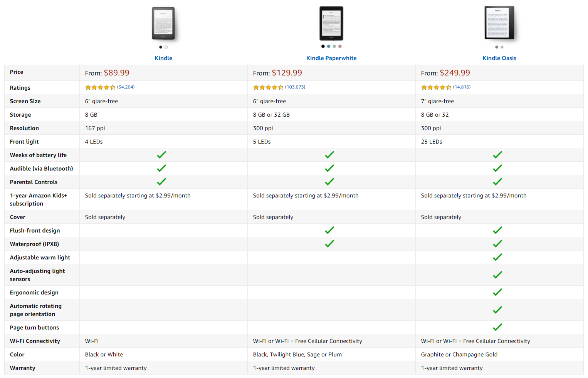Viewport: 588px width, 378px height.
Task: Open the 14,816 reviews link
Action: 462,87
